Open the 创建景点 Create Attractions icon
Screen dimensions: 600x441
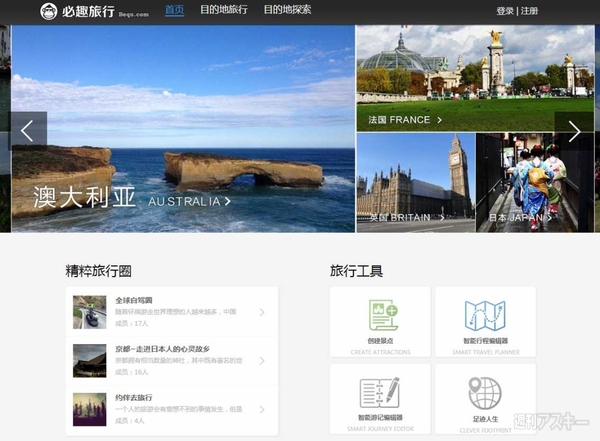click(x=379, y=317)
